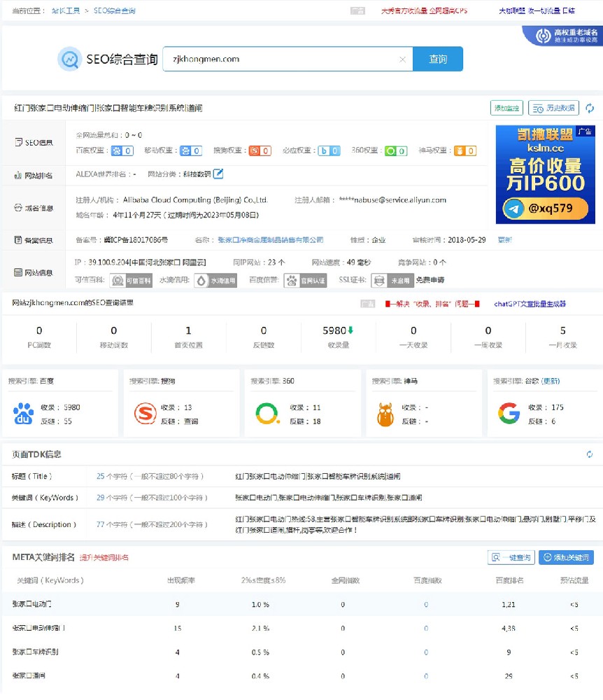
Task: Clear the zjkhongmen.com query input field
Action: coord(403,59)
